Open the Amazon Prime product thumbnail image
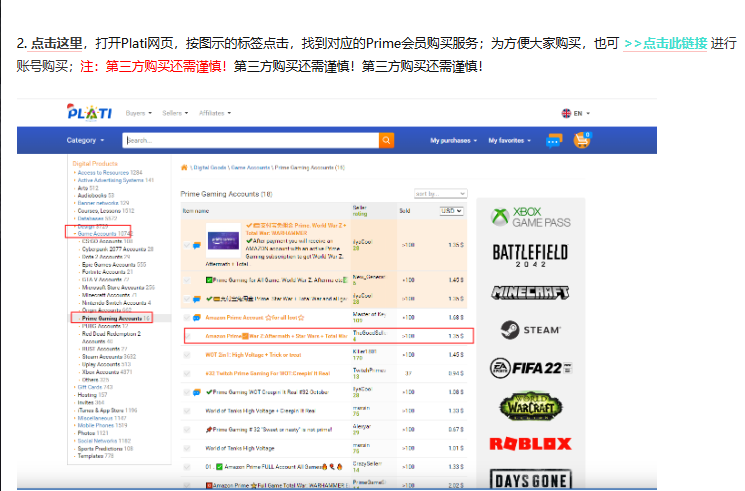745x491 pixels. click(223, 241)
